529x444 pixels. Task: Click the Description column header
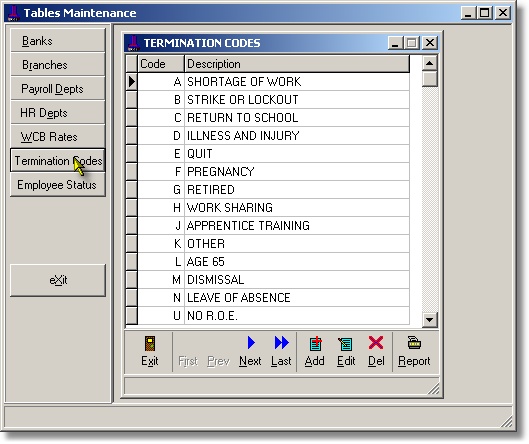click(x=297, y=64)
